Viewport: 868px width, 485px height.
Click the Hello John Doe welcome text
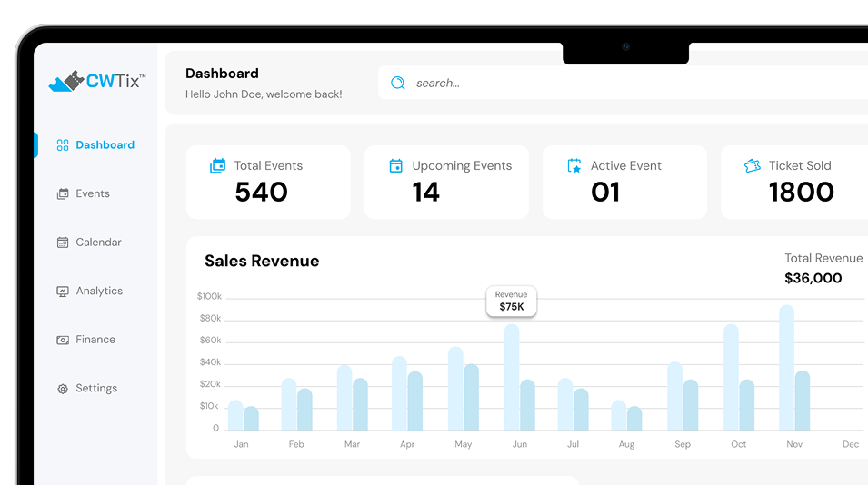(264, 94)
